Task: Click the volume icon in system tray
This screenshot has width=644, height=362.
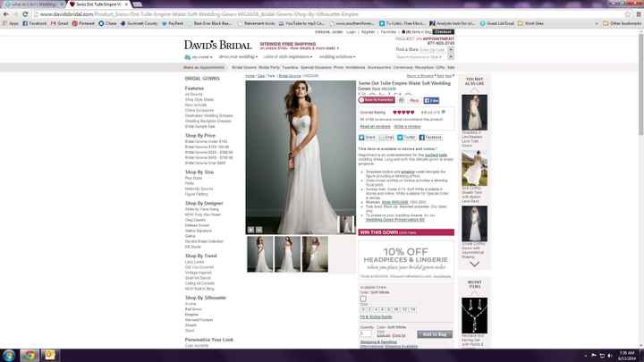Action: click(610, 356)
